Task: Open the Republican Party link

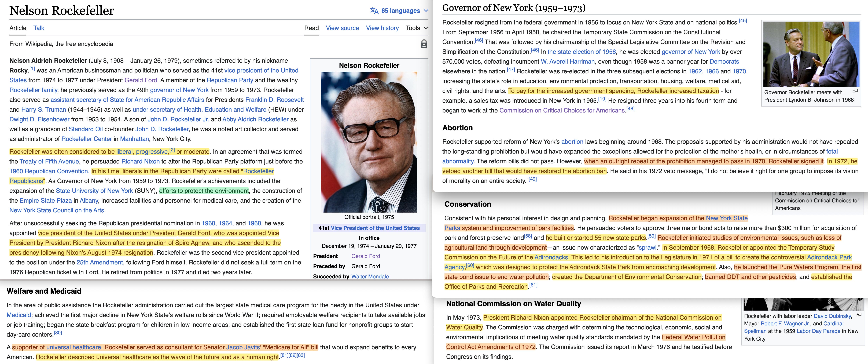Action: (x=230, y=80)
